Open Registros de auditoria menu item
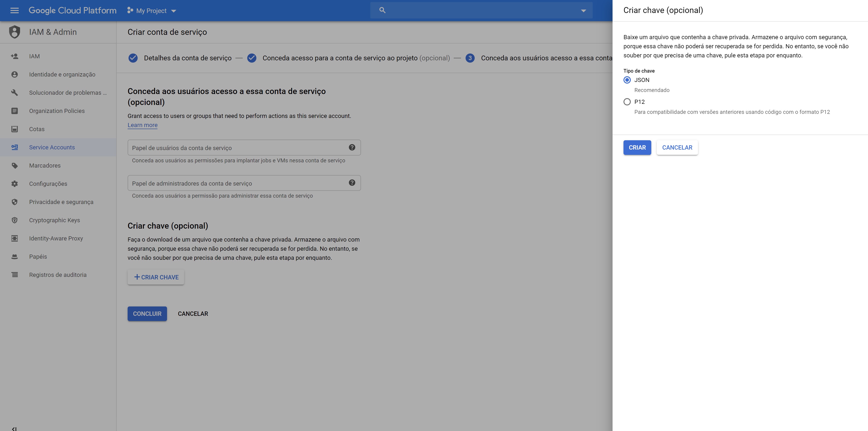Screen dimensions: 868x431 click(x=58, y=275)
